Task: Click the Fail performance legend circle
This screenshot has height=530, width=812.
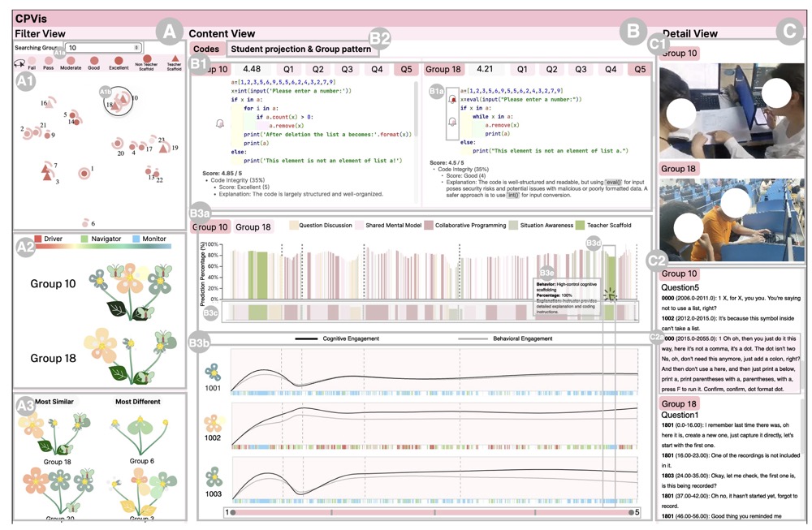Action: [32, 61]
